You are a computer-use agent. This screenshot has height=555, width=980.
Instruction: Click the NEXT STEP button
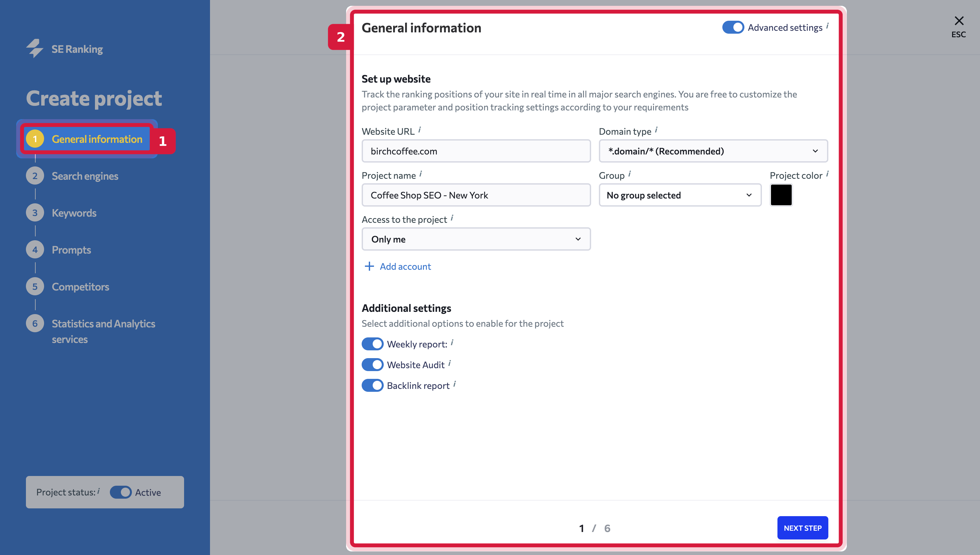coord(803,528)
